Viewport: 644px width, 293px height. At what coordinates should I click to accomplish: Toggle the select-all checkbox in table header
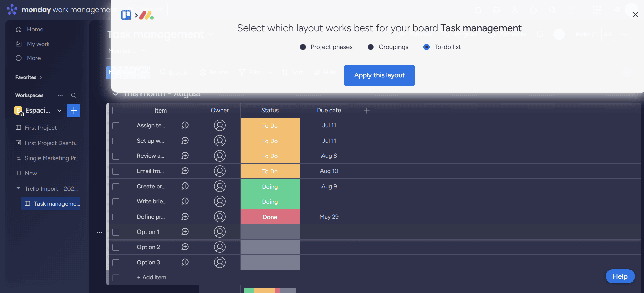coord(116,111)
